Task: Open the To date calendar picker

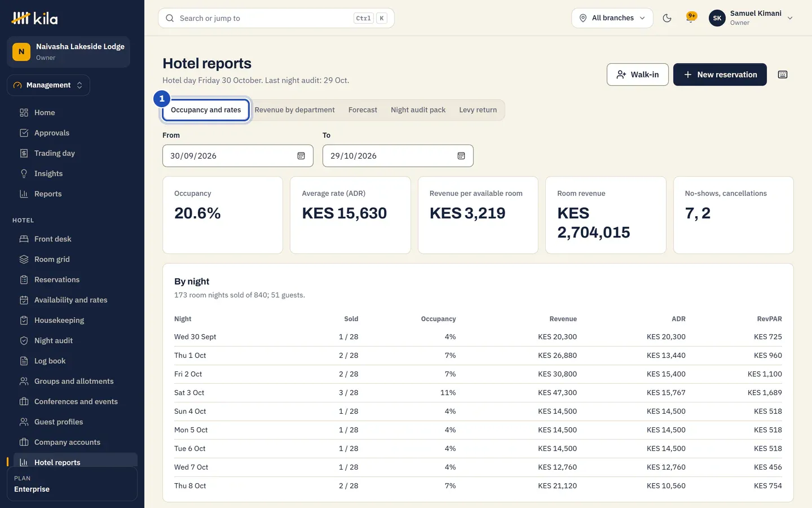Action: [461, 156]
